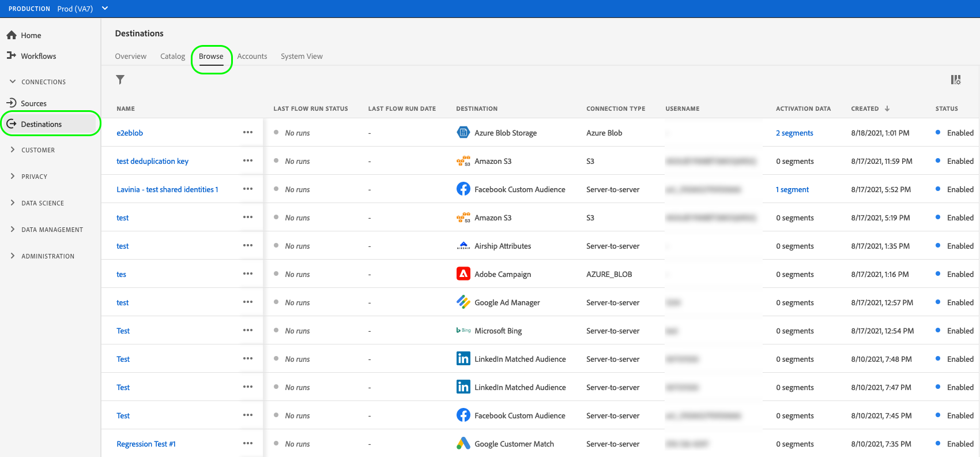Click the Destinations page heading

pos(140,33)
